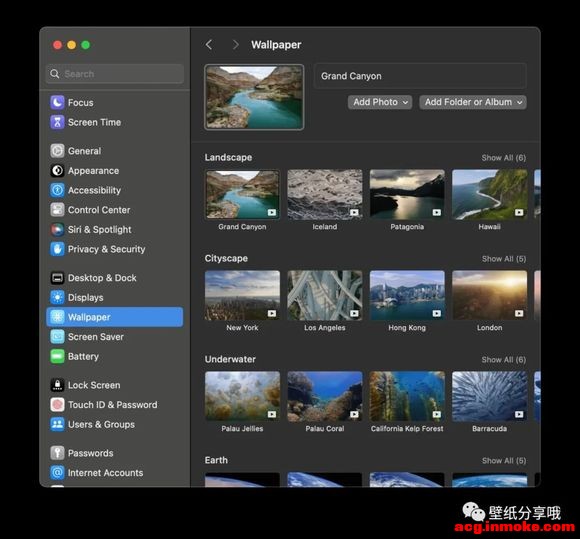Click the Displays sun icon
This screenshot has height=539, width=580.
(x=57, y=297)
